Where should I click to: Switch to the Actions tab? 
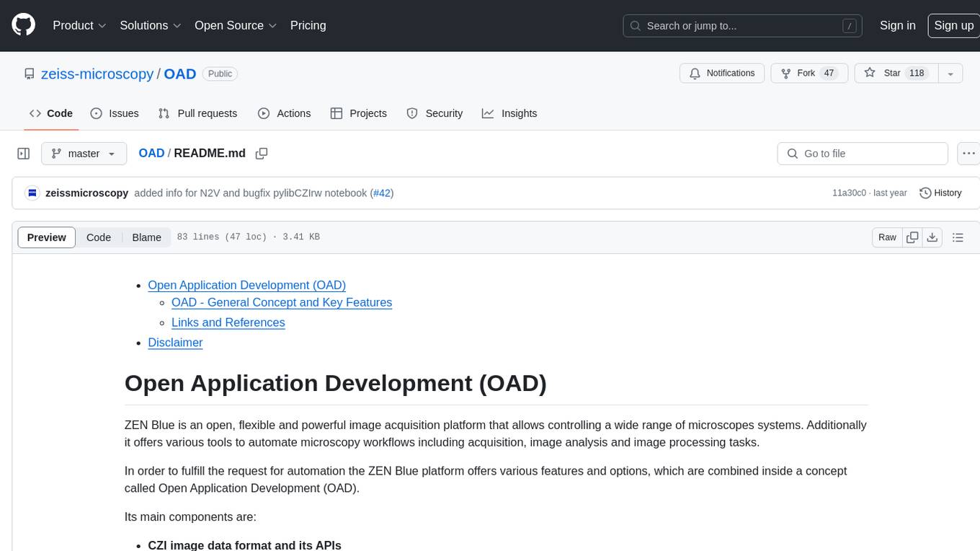tap(285, 113)
